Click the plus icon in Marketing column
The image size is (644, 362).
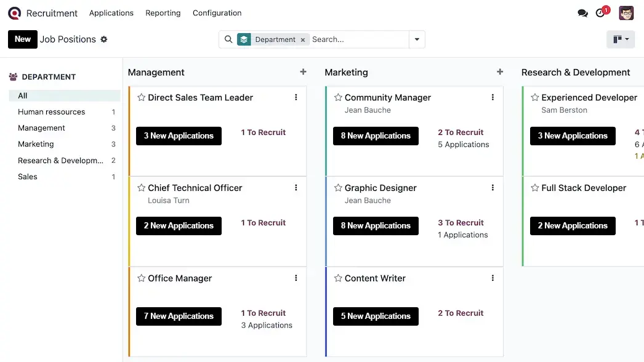[x=500, y=72]
